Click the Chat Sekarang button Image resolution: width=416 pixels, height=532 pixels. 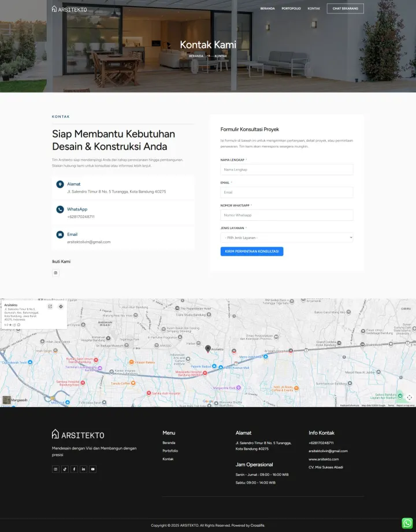tap(345, 9)
